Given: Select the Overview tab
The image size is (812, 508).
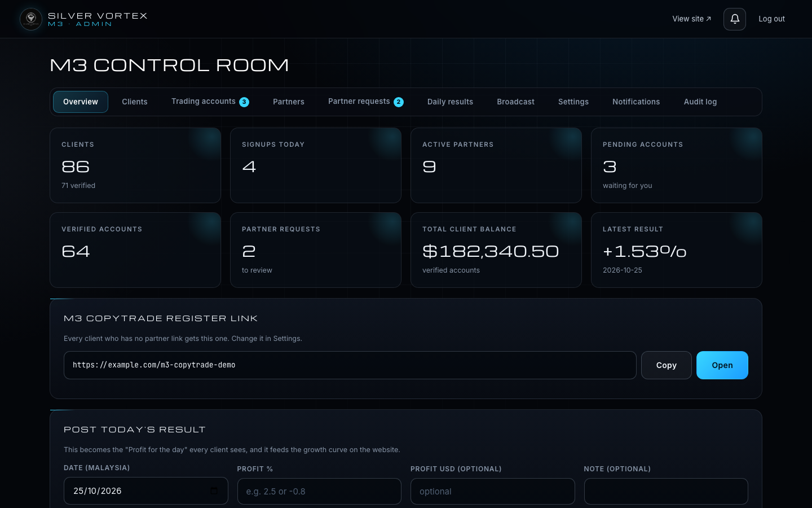Looking at the screenshot, I should tap(81, 102).
